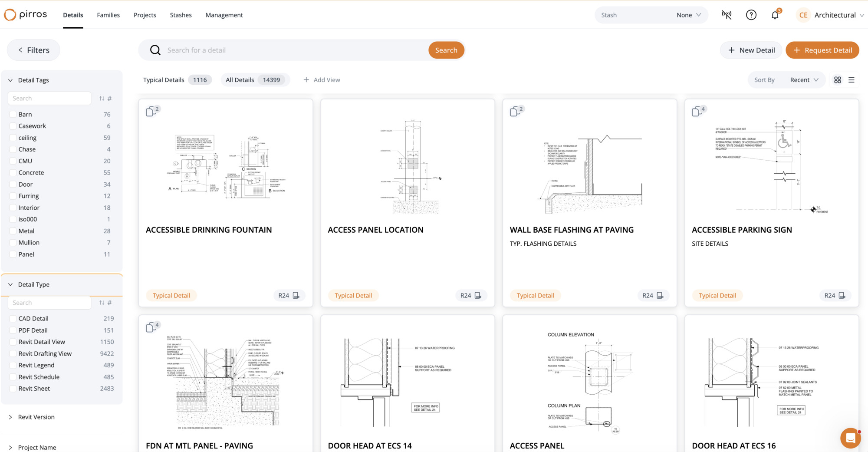The image size is (868, 452).
Task: Click R24 stash icon on Wall Base Flashing card
Action: click(x=660, y=296)
